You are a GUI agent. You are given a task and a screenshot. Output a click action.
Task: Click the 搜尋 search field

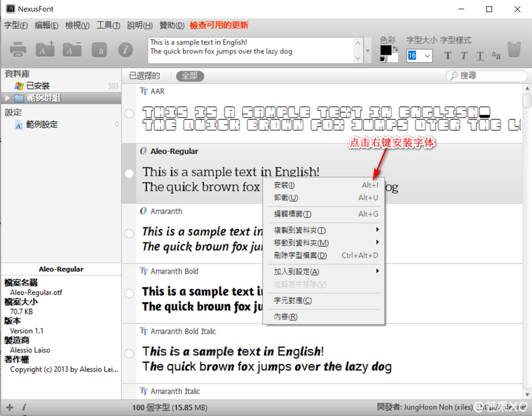pyautogui.click(x=486, y=76)
